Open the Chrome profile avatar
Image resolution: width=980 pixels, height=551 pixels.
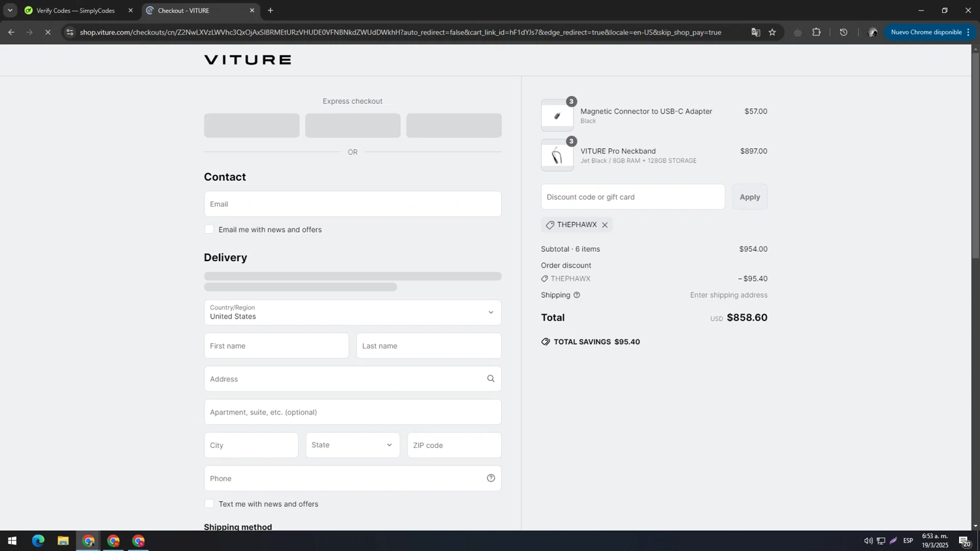(x=872, y=32)
